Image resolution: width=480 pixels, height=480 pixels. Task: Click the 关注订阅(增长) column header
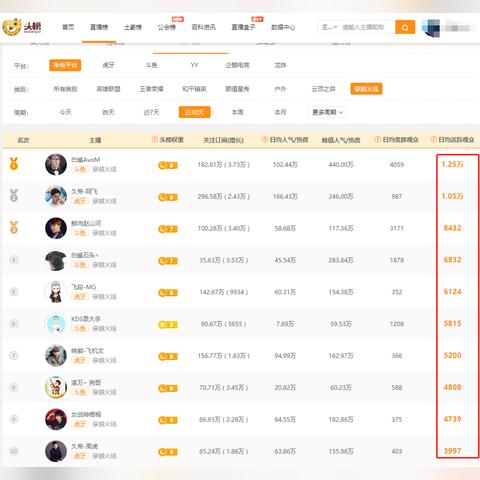coord(224,140)
